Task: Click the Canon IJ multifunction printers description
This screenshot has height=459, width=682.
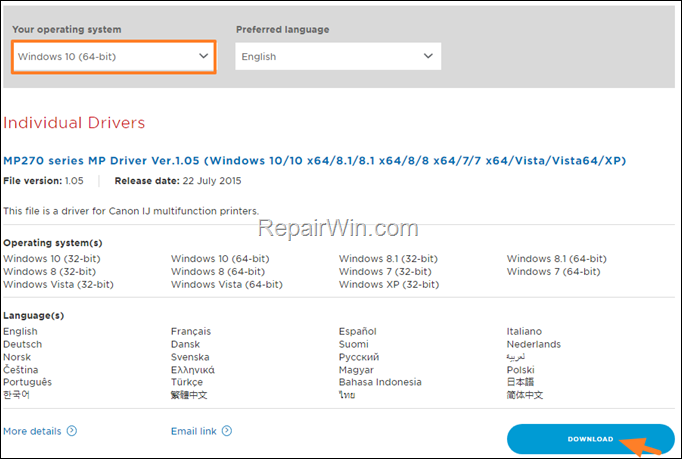Action: [x=131, y=211]
